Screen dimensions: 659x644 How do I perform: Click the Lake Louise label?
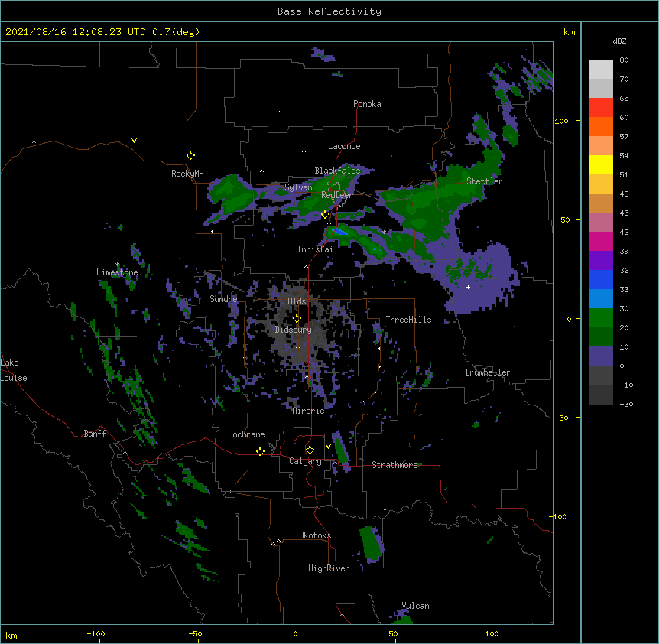pos(14,370)
